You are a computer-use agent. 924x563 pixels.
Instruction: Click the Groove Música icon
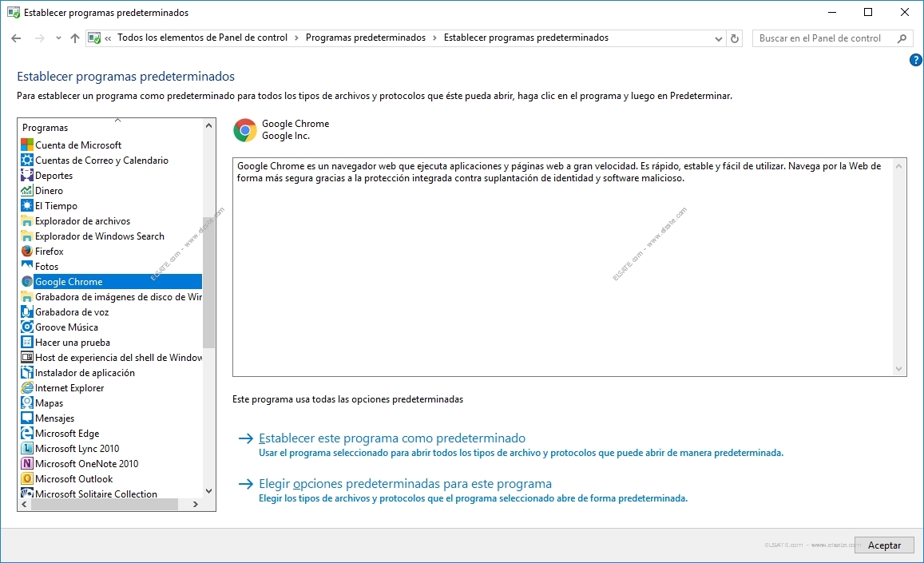tap(27, 327)
